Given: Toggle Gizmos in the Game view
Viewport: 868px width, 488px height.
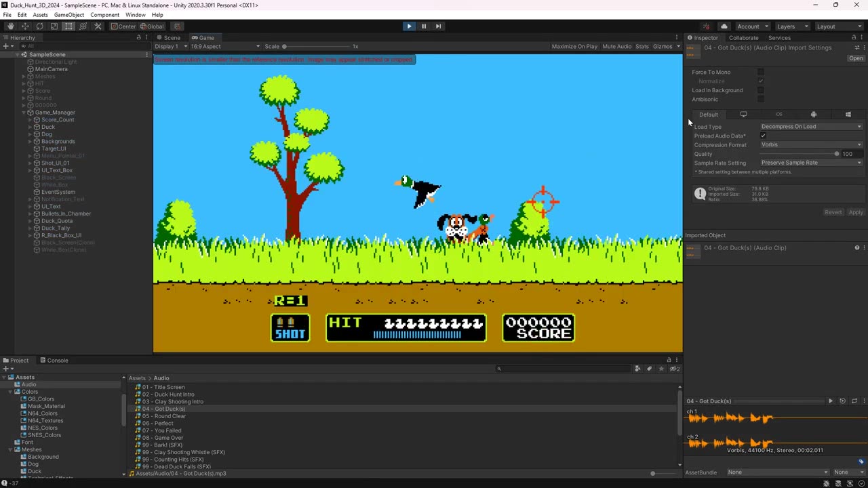Looking at the screenshot, I should [663, 47].
